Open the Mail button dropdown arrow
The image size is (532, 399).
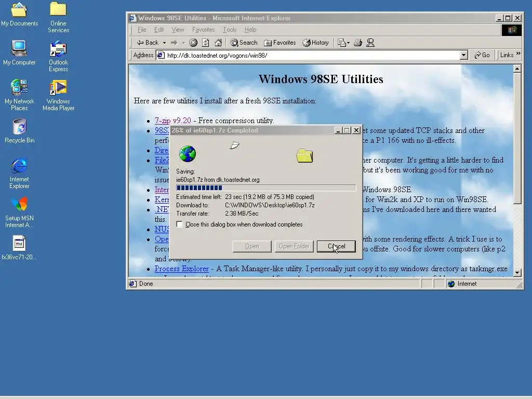pyautogui.click(x=348, y=43)
